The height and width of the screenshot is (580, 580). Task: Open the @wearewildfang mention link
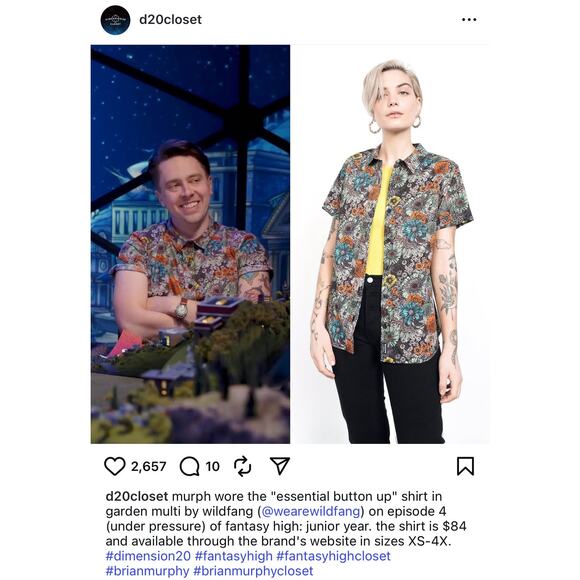point(311,511)
